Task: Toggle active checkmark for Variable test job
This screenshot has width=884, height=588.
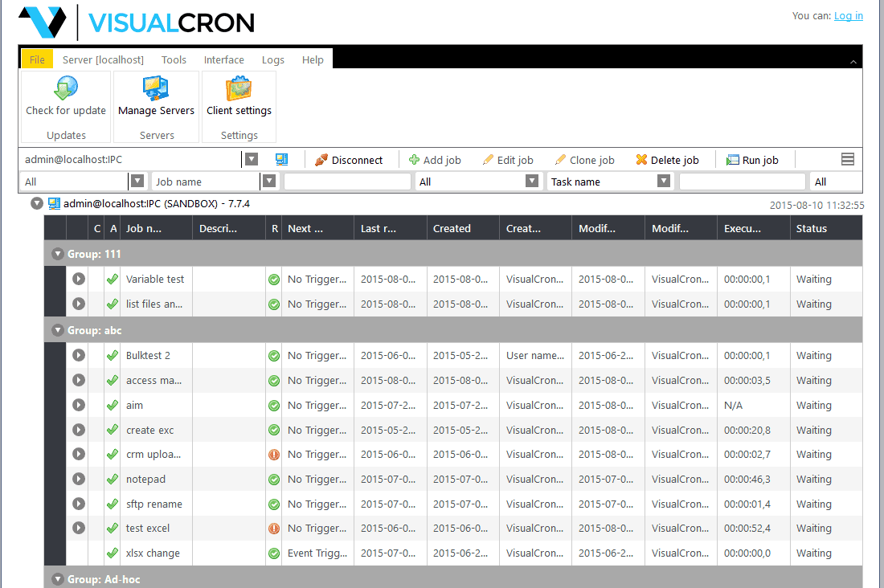Action: click(x=113, y=279)
